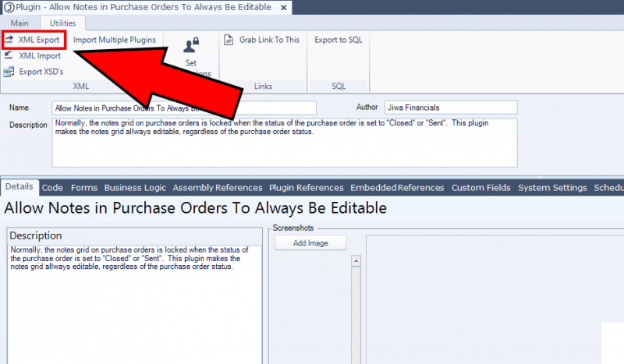Open the Business Logic tab
The height and width of the screenshot is (364, 624).
click(135, 188)
